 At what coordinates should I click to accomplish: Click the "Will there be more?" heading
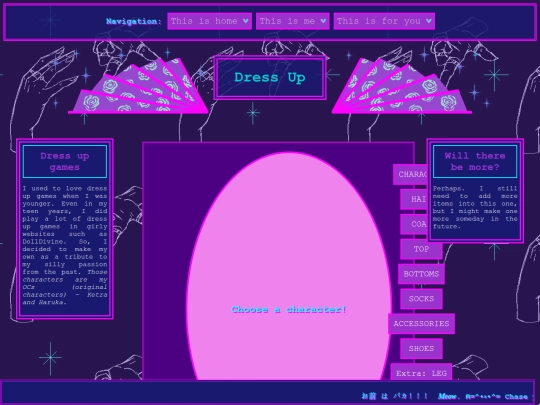click(x=475, y=161)
